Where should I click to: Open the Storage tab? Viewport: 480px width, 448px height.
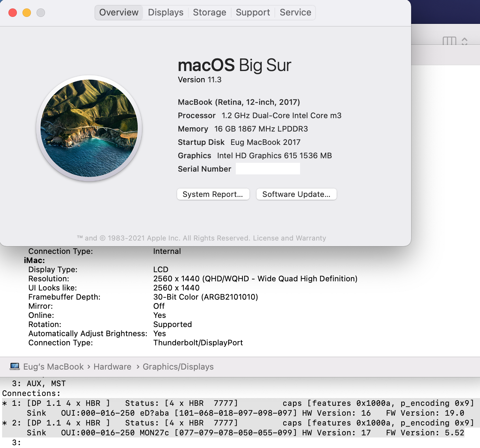[x=209, y=13]
